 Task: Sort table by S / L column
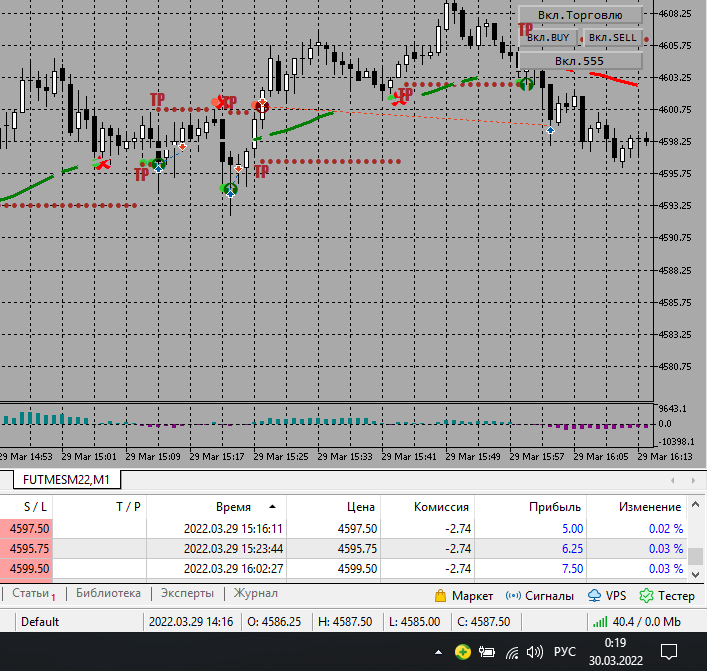(x=26, y=507)
